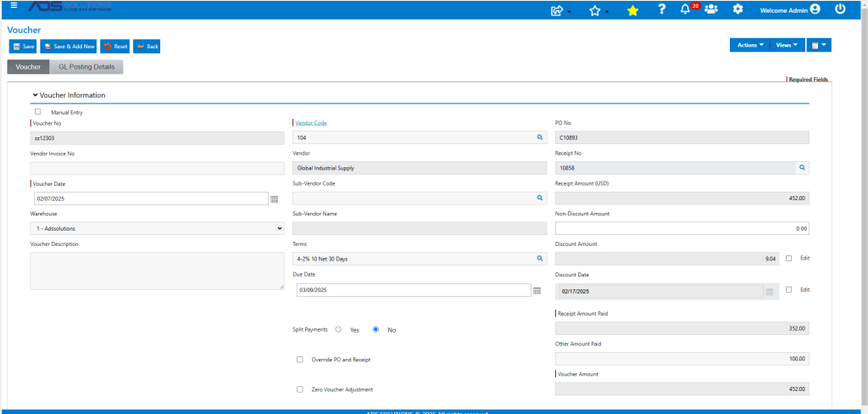
Task: Click the Due Date input field
Action: tap(414, 290)
